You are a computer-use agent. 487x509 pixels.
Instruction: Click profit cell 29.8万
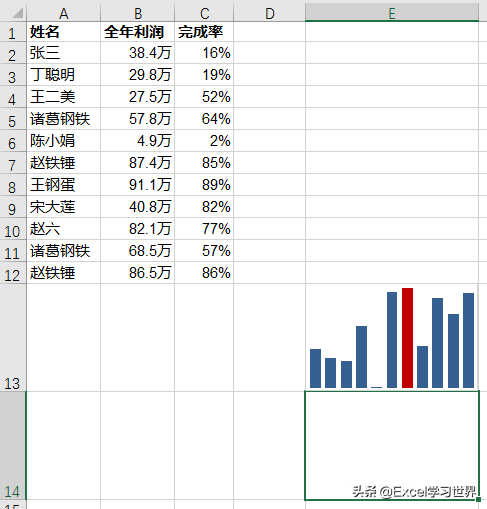tap(137, 75)
